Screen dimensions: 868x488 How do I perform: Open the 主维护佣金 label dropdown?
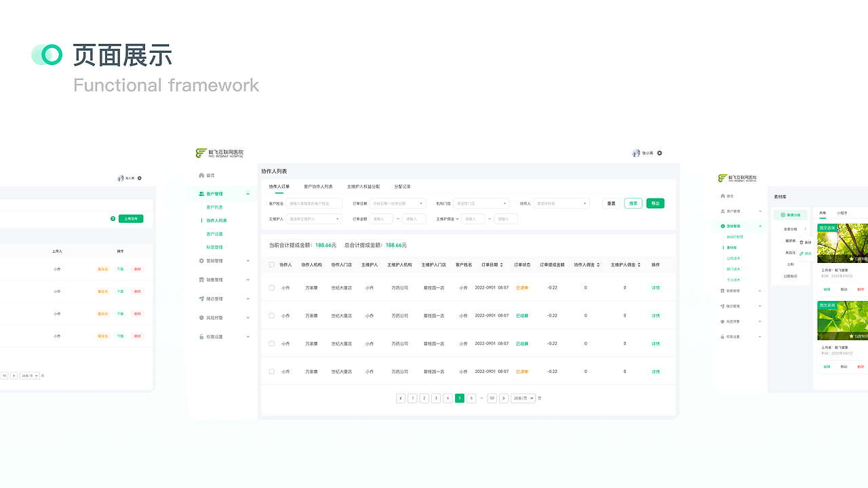point(448,219)
